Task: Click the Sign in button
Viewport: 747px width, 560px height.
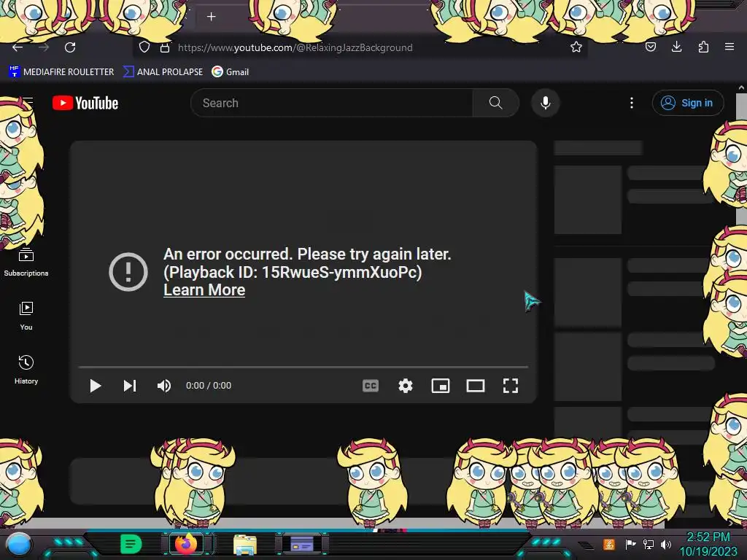Action: [x=688, y=103]
